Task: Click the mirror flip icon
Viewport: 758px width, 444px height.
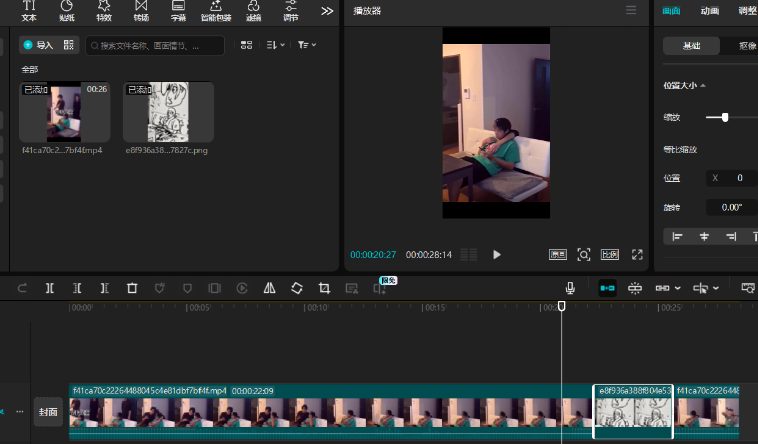Action: pos(269,288)
